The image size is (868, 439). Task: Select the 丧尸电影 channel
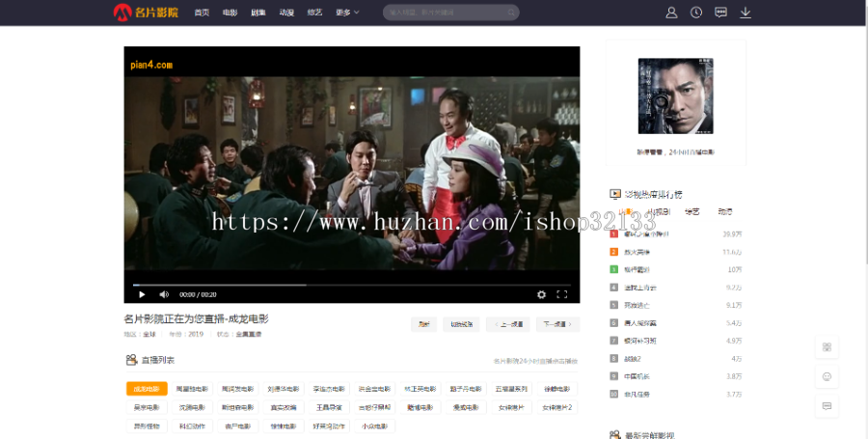click(237, 426)
